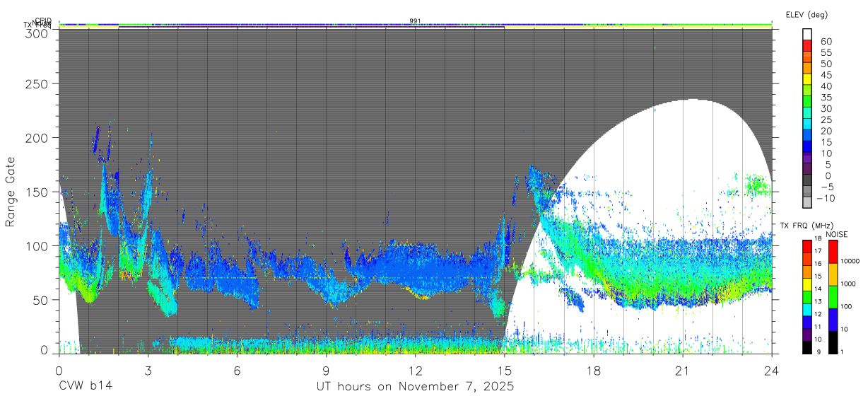Image resolution: width=868 pixels, height=401 pixels.
Task: Click hour 6 on the UT time axis
Action: point(237,370)
